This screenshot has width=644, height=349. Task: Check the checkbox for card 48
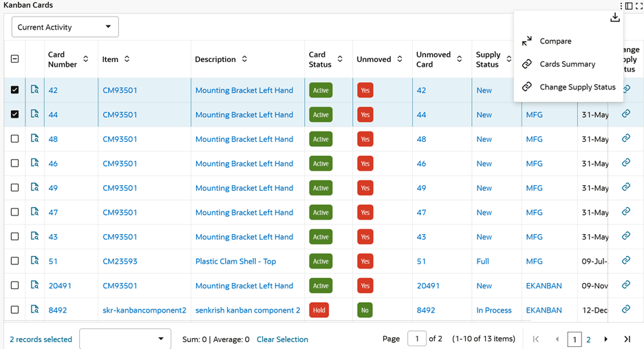click(x=14, y=138)
